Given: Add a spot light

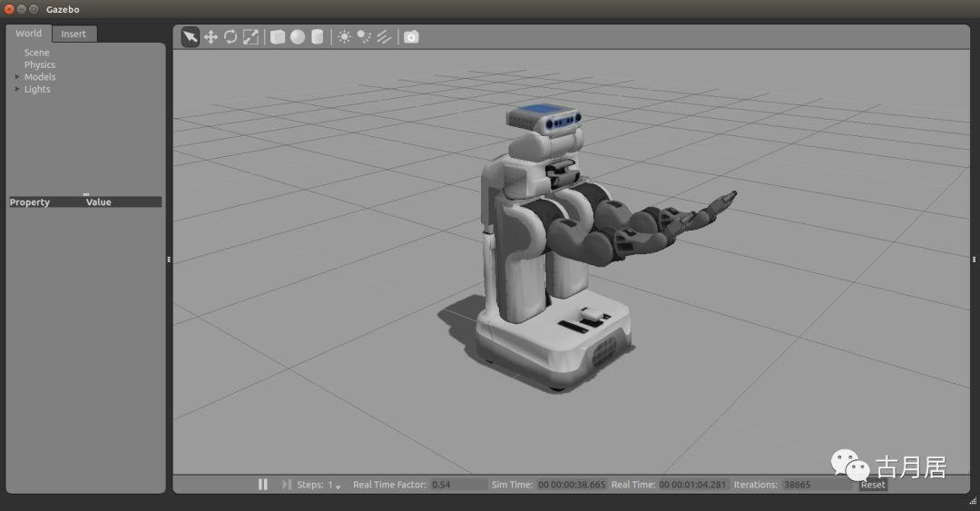Looking at the screenshot, I should point(364,37).
